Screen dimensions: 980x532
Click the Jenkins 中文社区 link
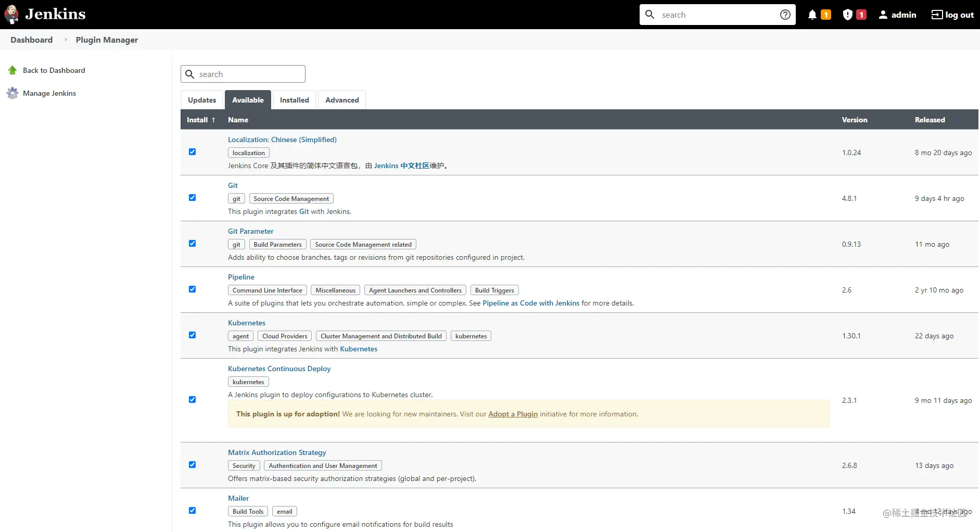tap(402, 166)
